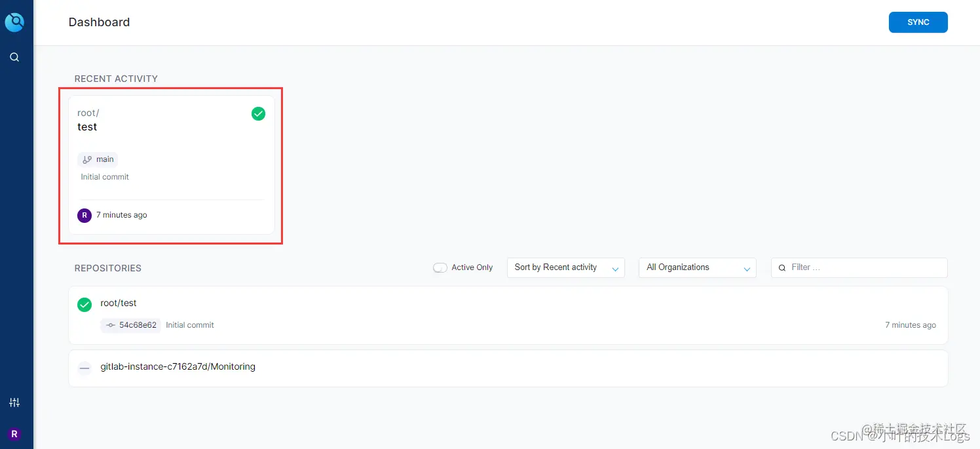Open the root/test repository row
Viewport: 980px width, 449px height.
508,315
